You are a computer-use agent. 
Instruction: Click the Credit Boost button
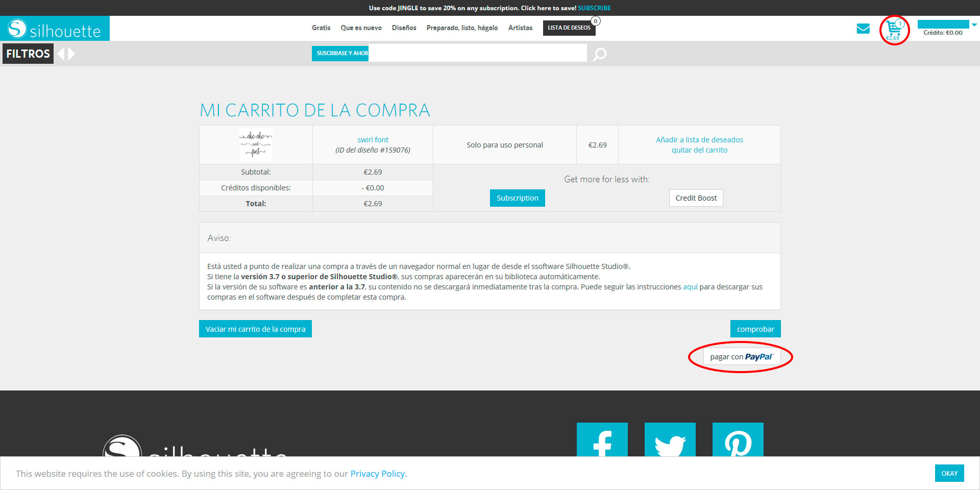click(696, 198)
